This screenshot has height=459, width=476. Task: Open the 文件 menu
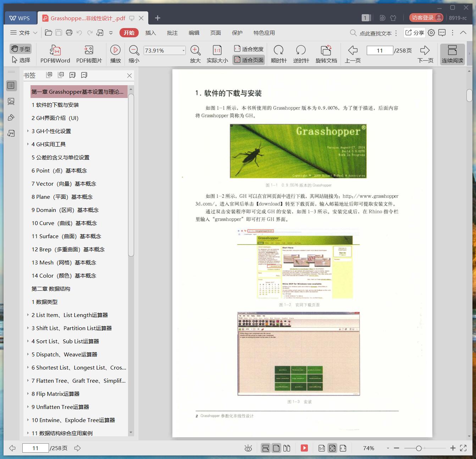pos(23,33)
